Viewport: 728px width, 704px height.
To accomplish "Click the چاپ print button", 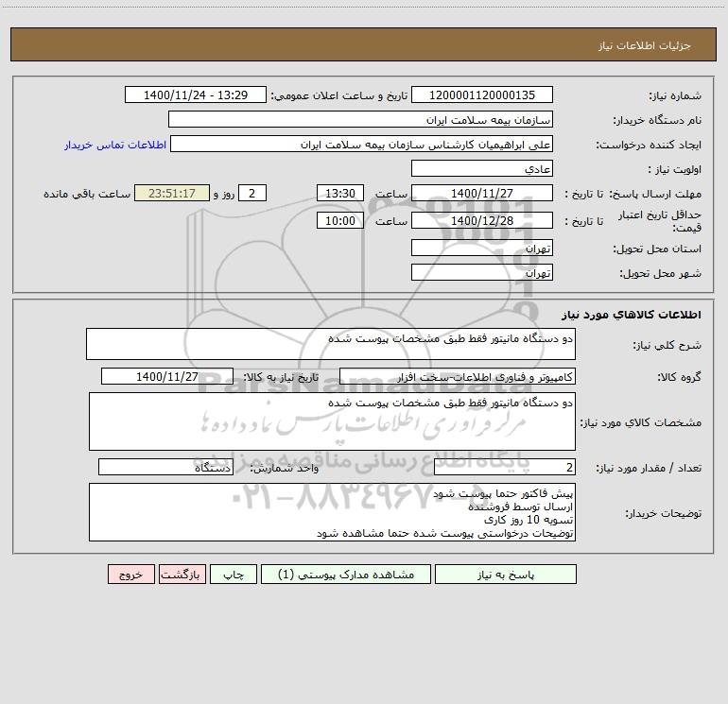I will (x=234, y=574).
